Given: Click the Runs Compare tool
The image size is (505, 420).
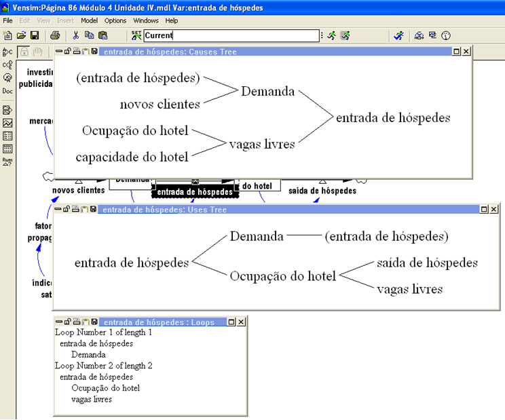Looking at the screenshot, I should (7, 161).
